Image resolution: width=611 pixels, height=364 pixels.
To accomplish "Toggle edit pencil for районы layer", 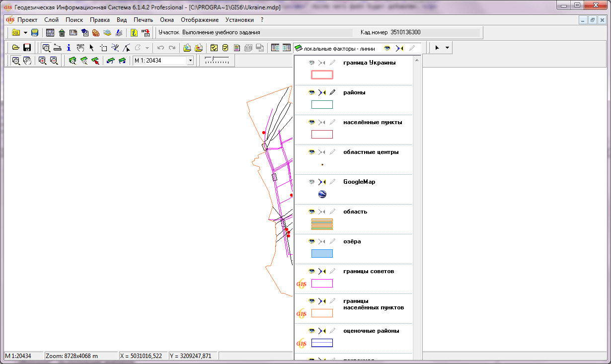I will point(332,92).
